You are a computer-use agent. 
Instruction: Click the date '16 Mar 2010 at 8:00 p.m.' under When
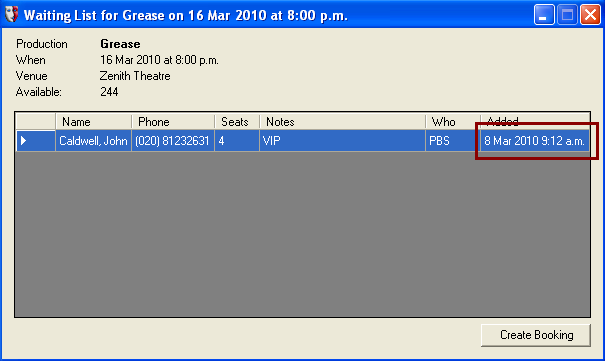pos(159,60)
